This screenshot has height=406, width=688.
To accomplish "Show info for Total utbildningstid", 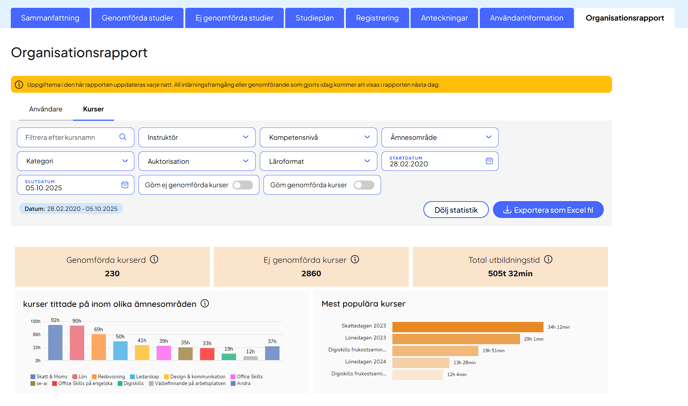I will (x=548, y=260).
